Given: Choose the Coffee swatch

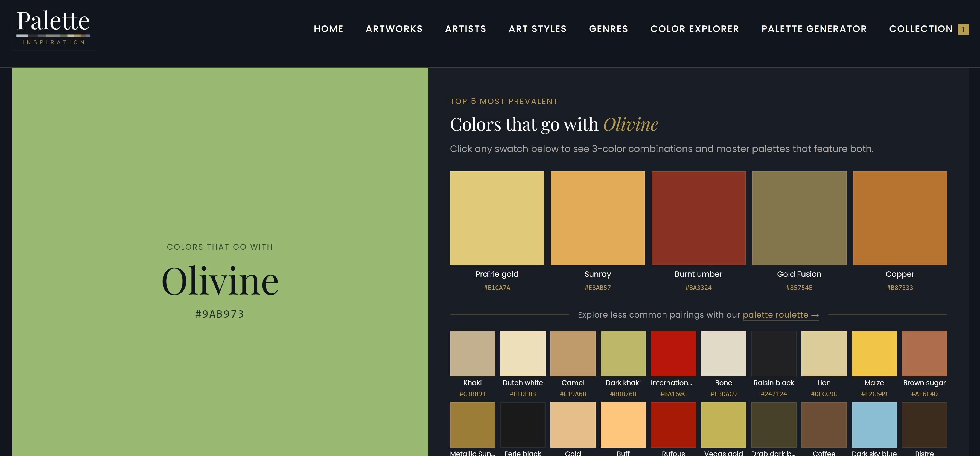Looking at the screenshot, I should (824, 425).
